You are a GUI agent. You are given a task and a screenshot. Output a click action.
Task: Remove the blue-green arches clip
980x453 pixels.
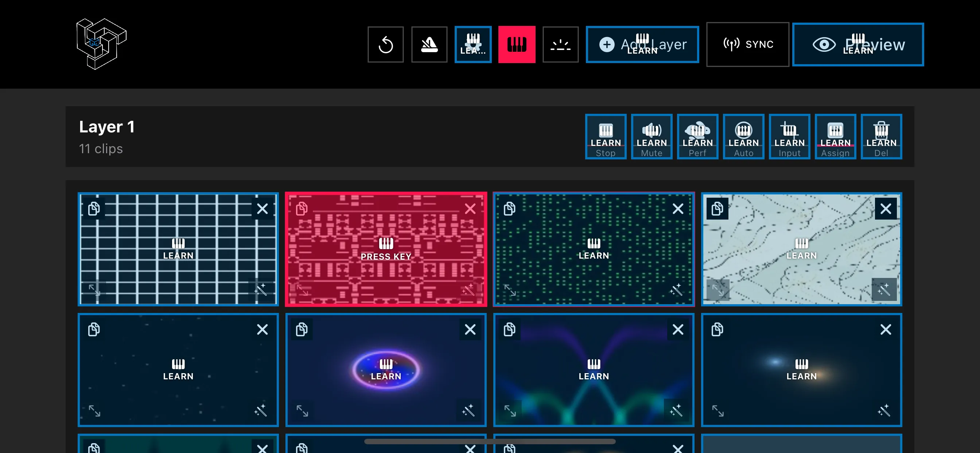tap(677, 329)
